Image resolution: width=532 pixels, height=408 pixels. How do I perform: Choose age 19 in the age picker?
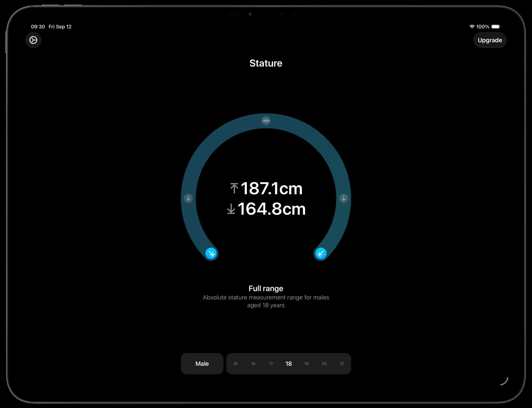[306, 364]
